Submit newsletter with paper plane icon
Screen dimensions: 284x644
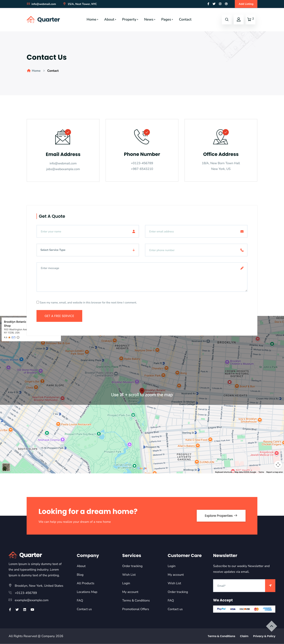270,585
